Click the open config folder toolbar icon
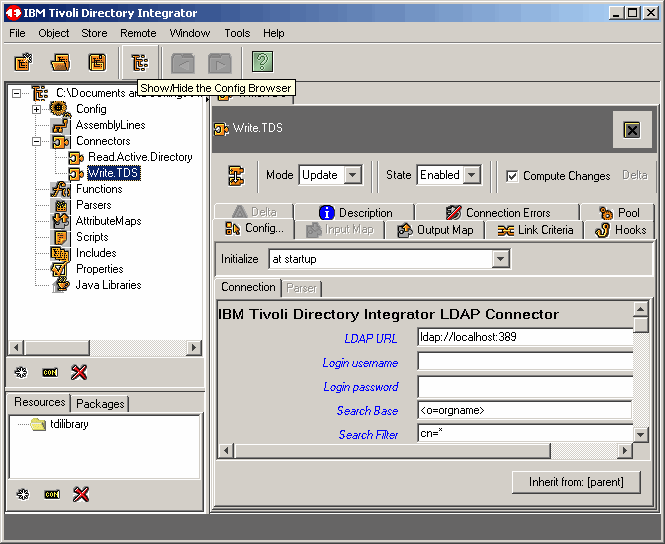This screenshot has width=665, height=544. click(x=60, y=63)
